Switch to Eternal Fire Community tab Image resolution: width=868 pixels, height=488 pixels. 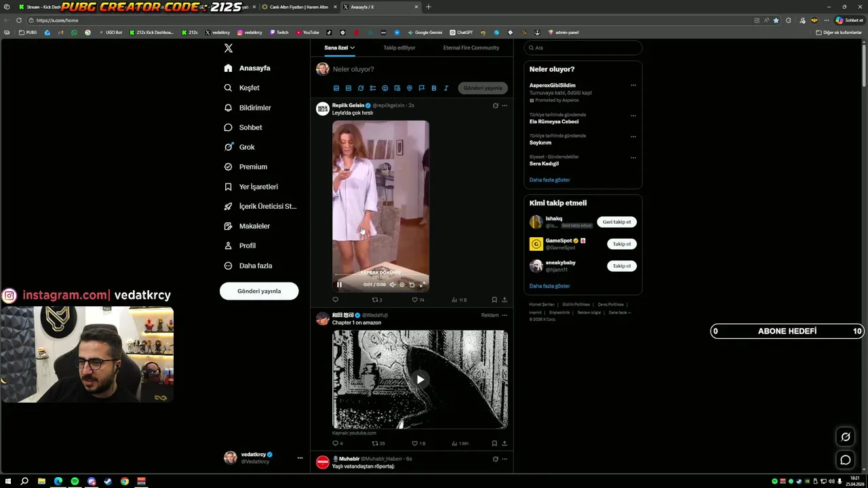(x=471, y=47)
